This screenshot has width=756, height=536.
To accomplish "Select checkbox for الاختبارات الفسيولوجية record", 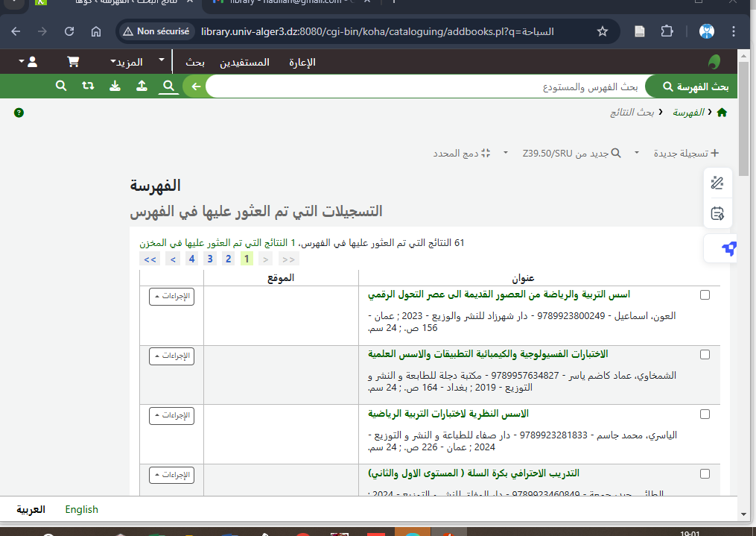I will click(x=705, y=355).
